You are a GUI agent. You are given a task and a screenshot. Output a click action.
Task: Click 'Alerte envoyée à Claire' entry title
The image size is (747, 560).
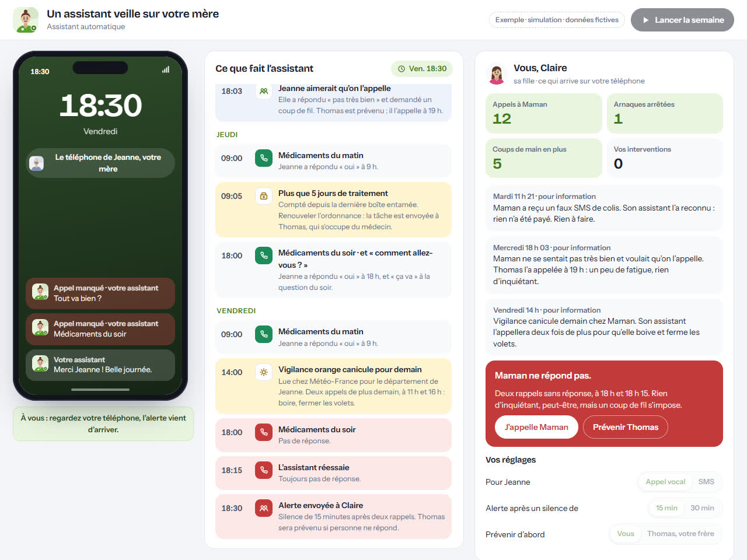(320, 505)
